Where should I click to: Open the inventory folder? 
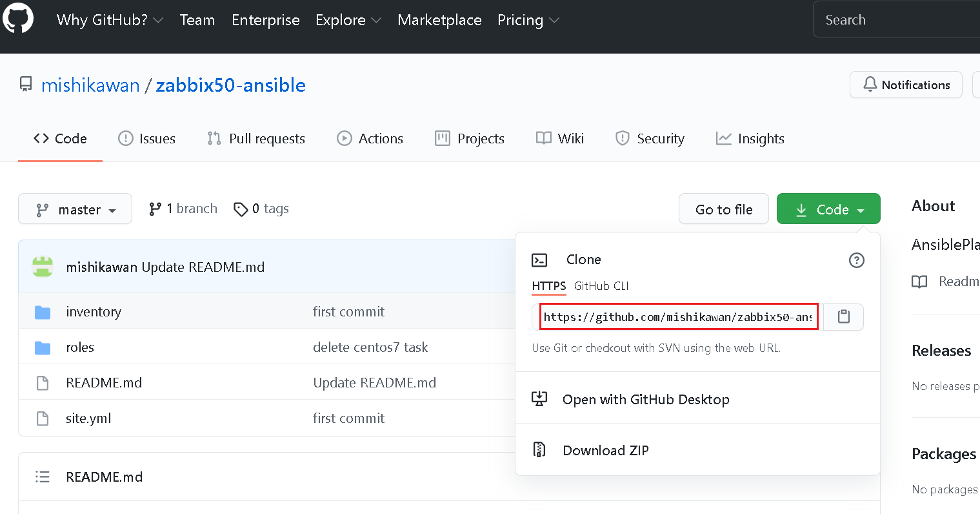(94, 312)
